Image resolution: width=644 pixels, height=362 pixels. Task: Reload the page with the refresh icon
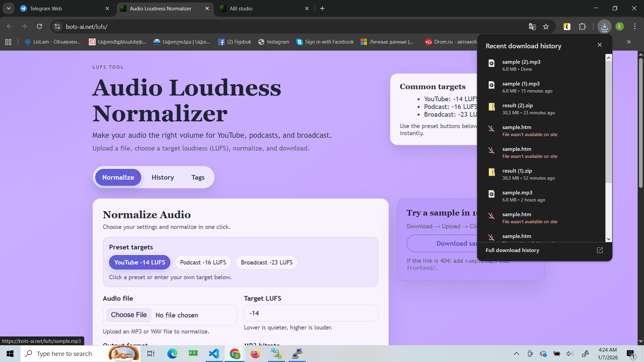[39, 26]
